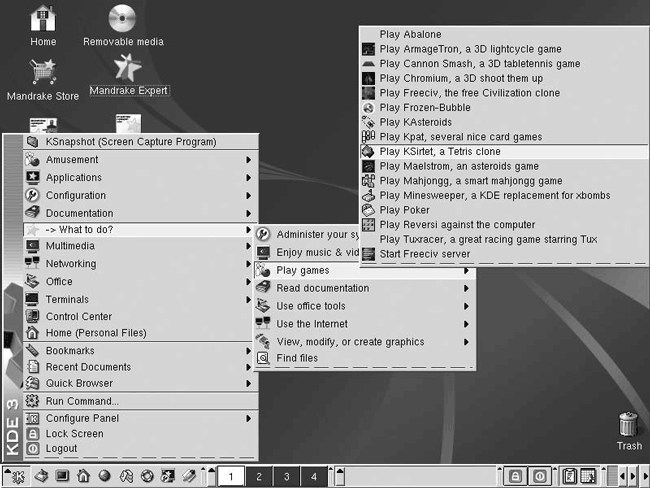Switch to virtual desktop 2
This screenshot has height=488, width=650.
(259, 476)
